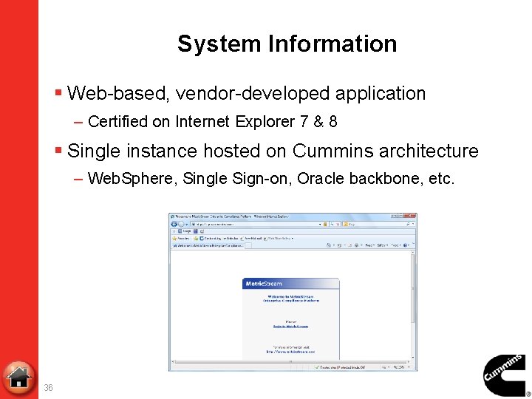This screenshot has width=532, height=399.
Task: Click the Favorites star in the browser screenshot
Action: [x=174, y=238]
